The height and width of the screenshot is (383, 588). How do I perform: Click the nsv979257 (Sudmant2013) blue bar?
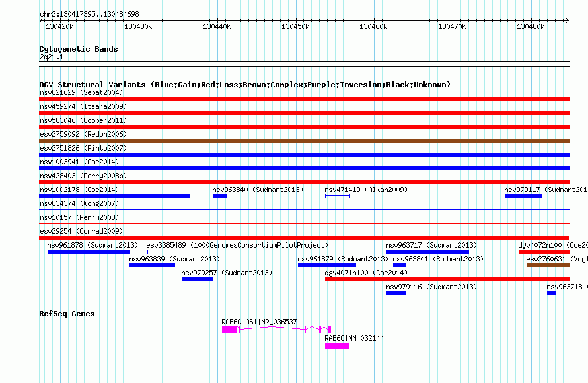(198, 279)
